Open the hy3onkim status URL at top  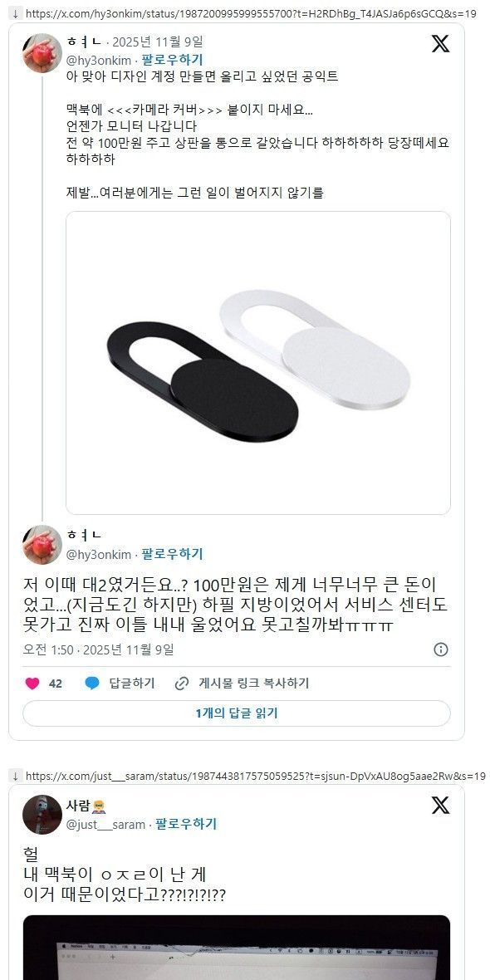pyautogui.click(x=252, y=12)
